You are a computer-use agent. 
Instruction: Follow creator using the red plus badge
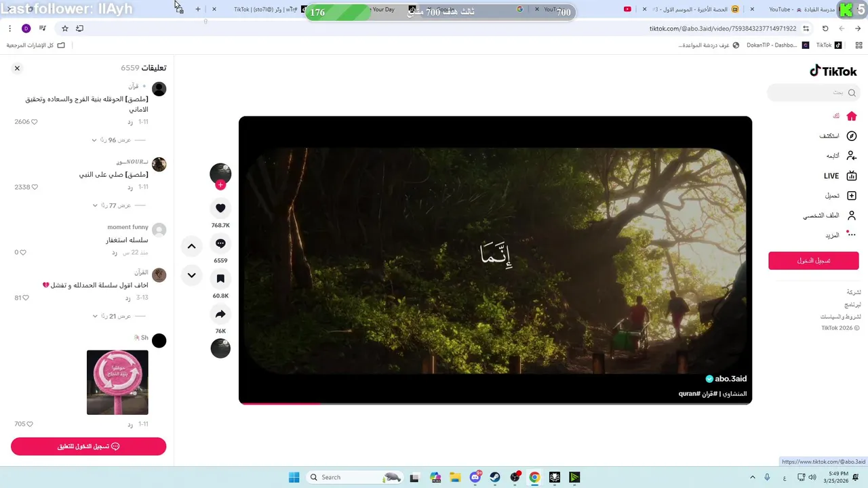(x=220, y=185)
